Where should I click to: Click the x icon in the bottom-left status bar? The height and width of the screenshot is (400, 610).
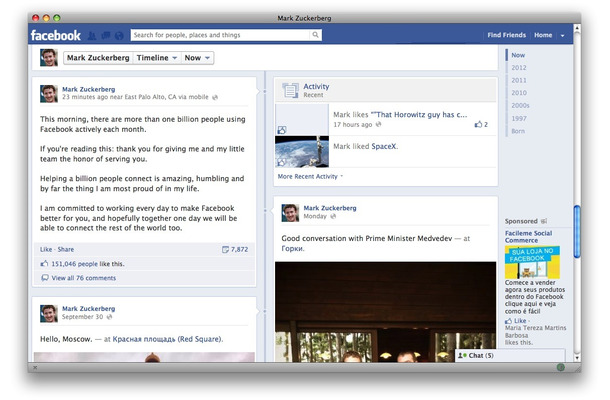coord(35,367)
